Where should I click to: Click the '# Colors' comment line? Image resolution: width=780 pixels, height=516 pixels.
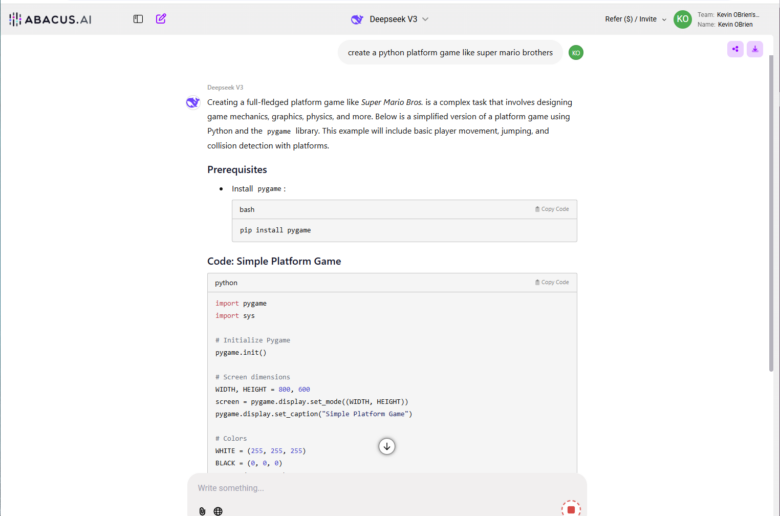click(x=231, y=439)
